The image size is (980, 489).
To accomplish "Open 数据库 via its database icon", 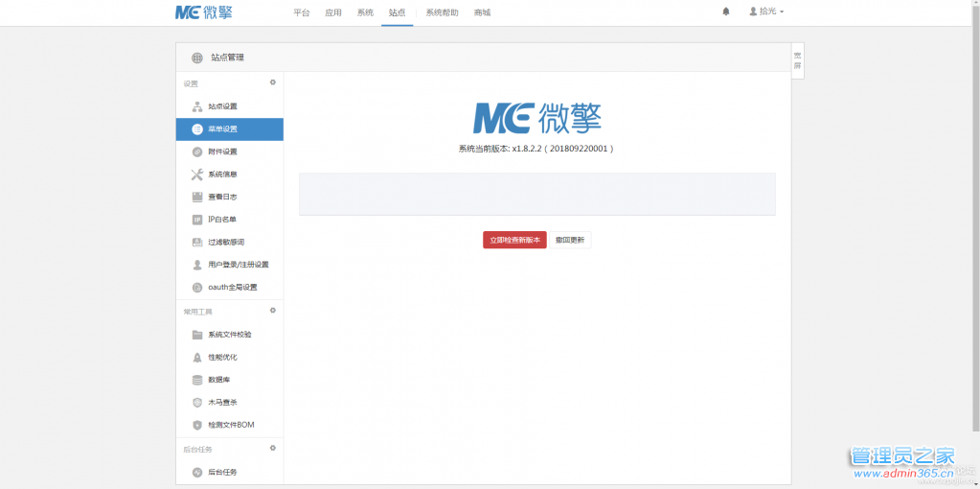I will (x=197, y=380).
